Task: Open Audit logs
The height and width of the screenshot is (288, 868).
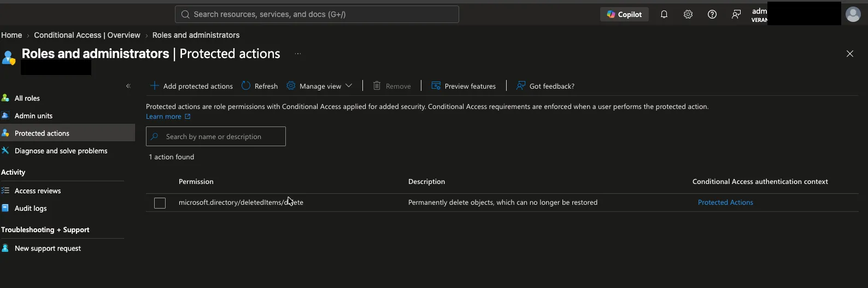Action: click(x=31, y=208)
